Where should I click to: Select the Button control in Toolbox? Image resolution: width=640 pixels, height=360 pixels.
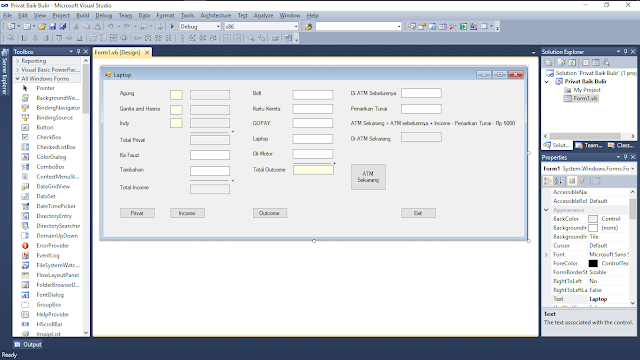[x=44, y=127]
